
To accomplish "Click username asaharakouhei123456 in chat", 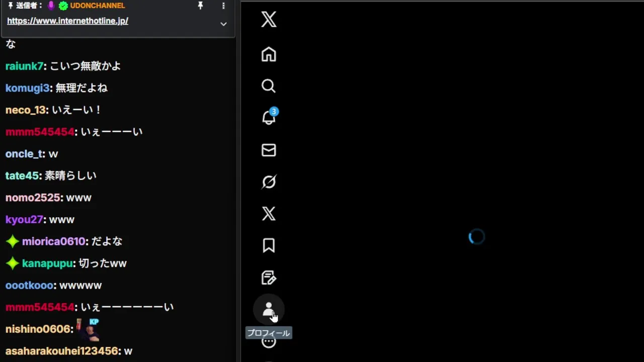I will (62, 351).
